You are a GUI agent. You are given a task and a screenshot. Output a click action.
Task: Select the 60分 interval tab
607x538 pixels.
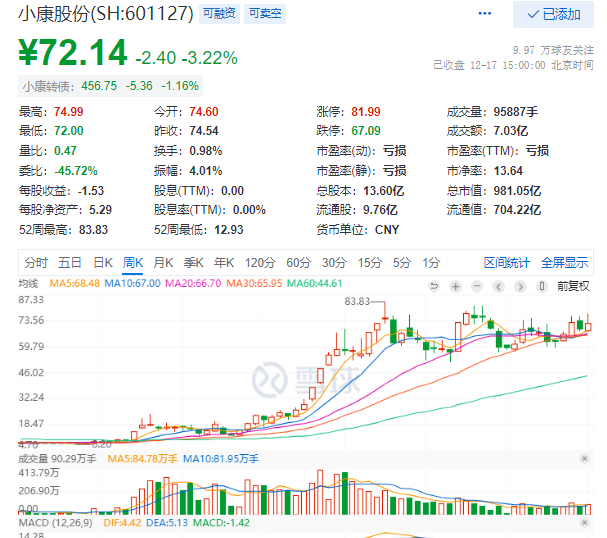pyautogui.click(x=298, y=263)
